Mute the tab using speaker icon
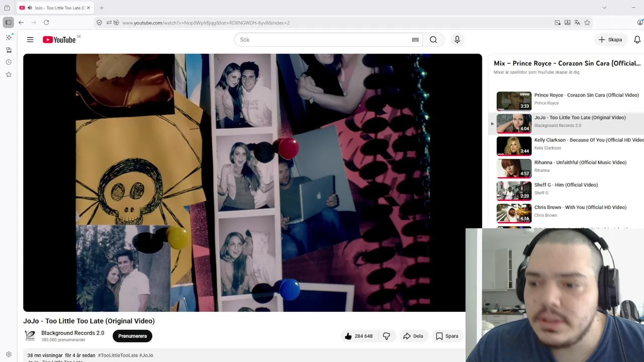The image size is (644, 362). [x=30, y=8]
